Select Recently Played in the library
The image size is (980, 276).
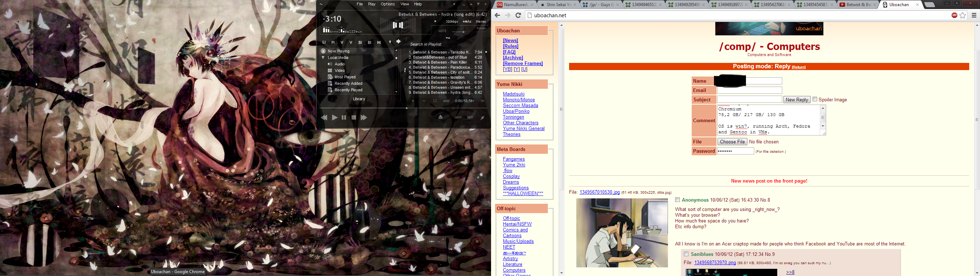pos(348,90)
